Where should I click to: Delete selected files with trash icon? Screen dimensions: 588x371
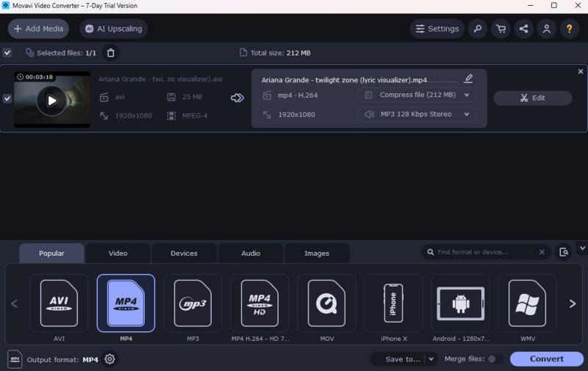111,53
